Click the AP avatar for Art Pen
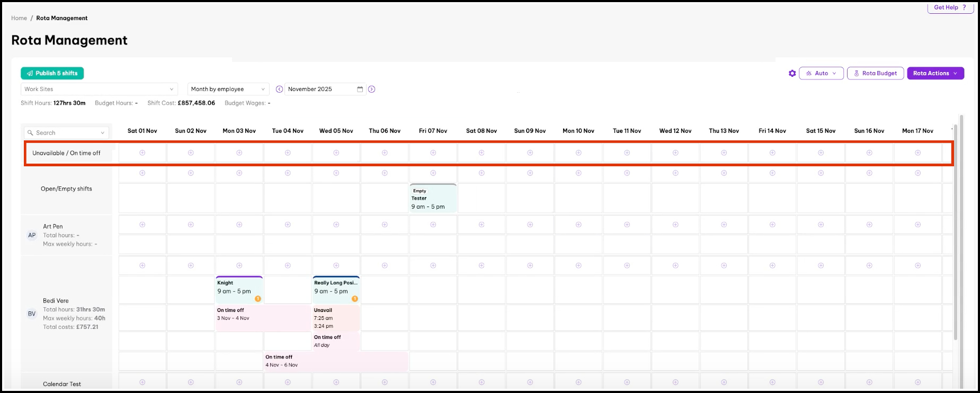Image resolution: width=980 pixels, height=393 pixels. 32,235
